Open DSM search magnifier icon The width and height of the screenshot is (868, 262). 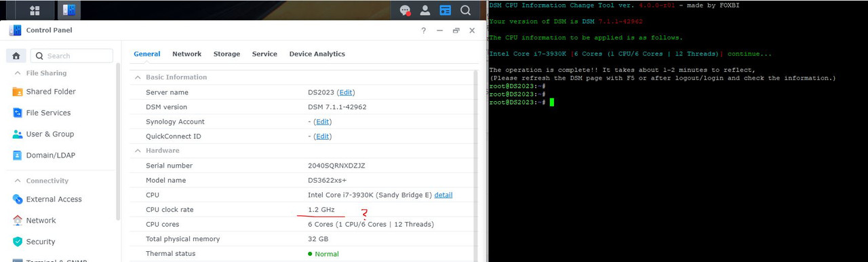[x=465, y=10]
